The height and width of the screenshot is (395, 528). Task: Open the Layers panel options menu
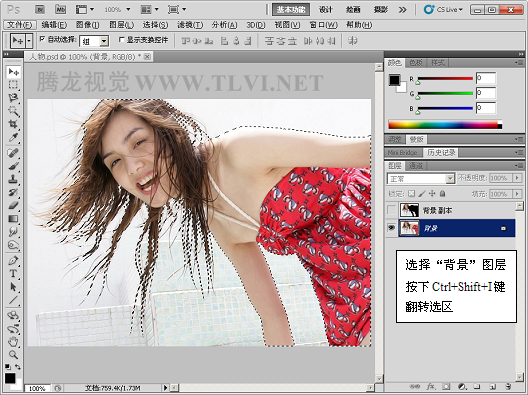point(518,165)
